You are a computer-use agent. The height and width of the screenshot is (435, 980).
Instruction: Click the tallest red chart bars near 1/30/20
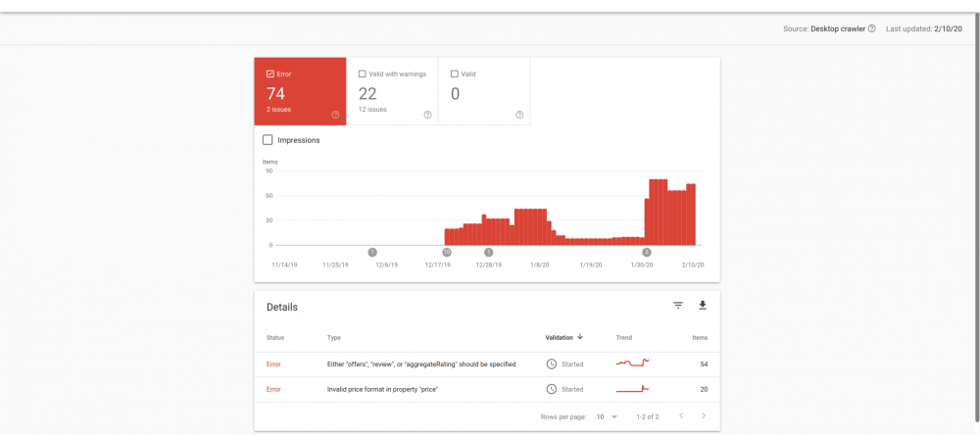click(x=659, y=212)
